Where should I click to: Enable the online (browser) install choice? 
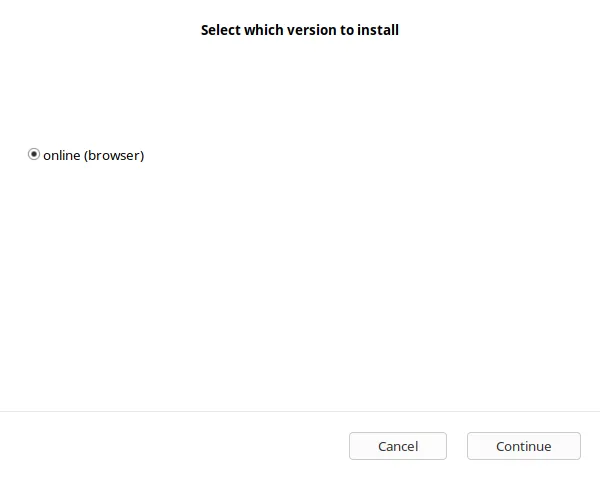point(34,155)
